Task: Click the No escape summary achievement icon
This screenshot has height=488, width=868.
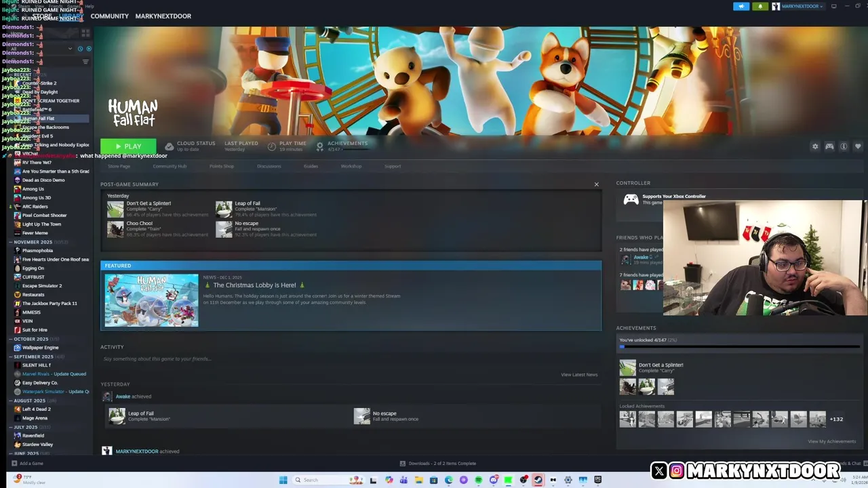Action: click(x=224, y=229)
